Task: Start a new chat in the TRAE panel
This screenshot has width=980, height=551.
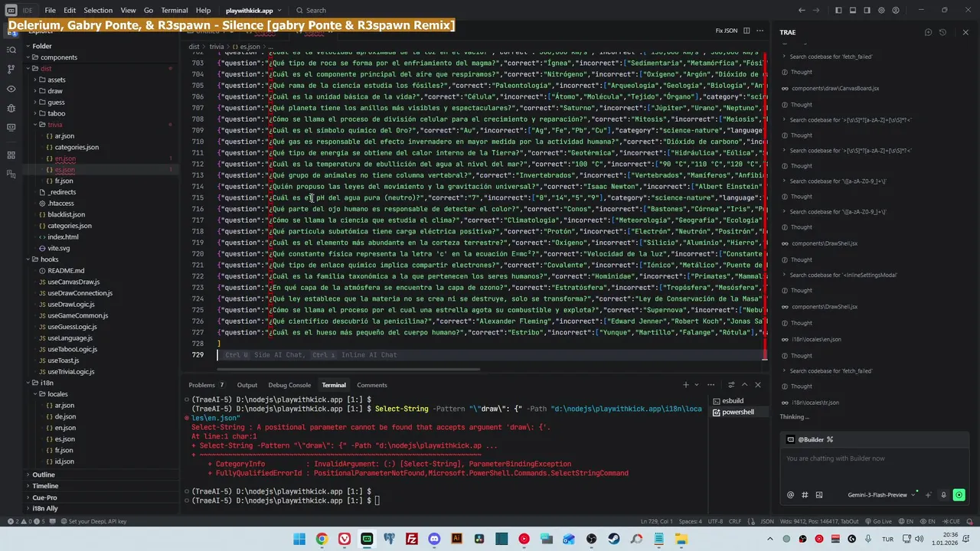Action: point(928,32)
